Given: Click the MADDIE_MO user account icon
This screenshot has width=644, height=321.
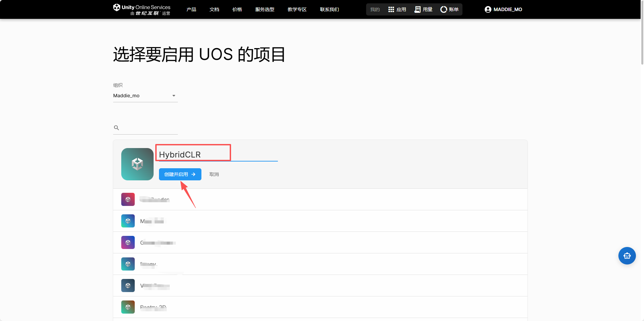Looking at the screenshot, I should click(x=488, y=9).
